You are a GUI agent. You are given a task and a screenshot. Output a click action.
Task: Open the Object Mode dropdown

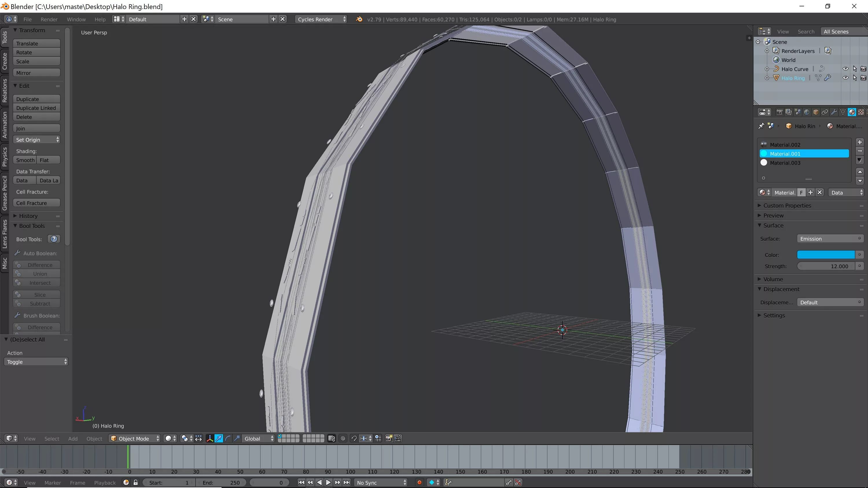coord(135,439)
